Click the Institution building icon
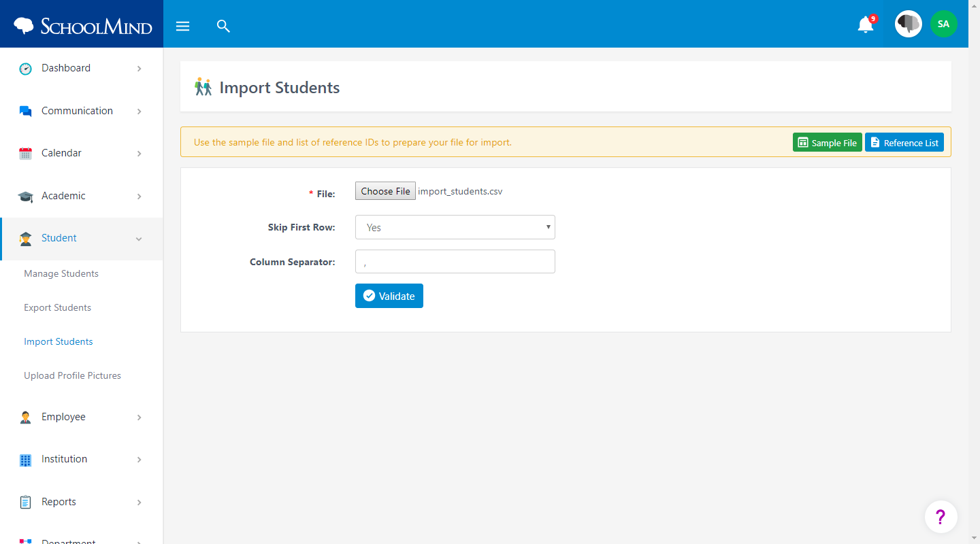 (x=25, y=460)
